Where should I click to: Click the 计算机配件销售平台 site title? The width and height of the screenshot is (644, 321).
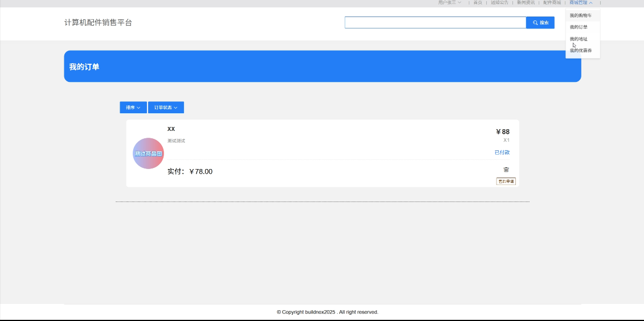(98, 23)
